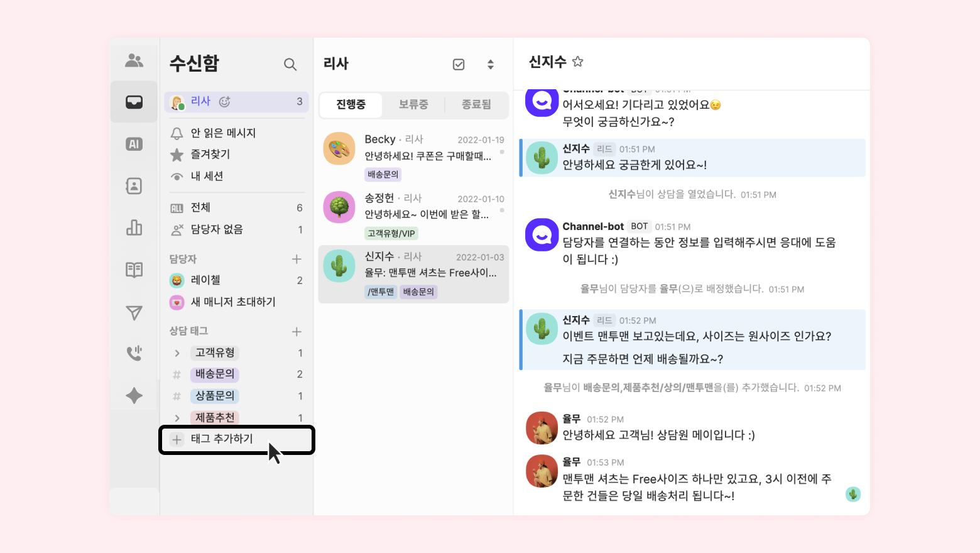
Task: Click the status emoji next to 리사
Action: click(224, 101)
